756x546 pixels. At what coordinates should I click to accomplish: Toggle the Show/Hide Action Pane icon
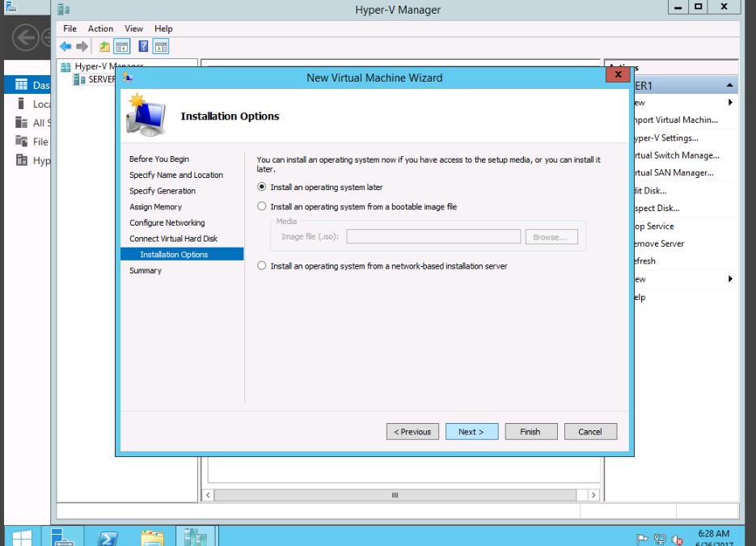click(x=161, y=47)
